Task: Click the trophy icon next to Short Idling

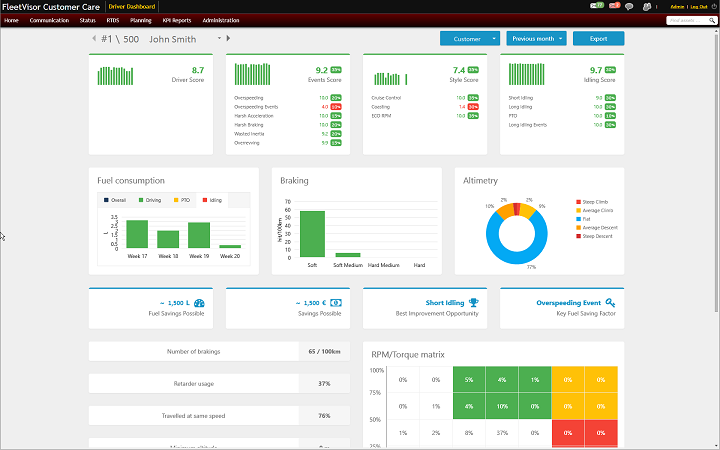Action: click(x=473, y=303)
